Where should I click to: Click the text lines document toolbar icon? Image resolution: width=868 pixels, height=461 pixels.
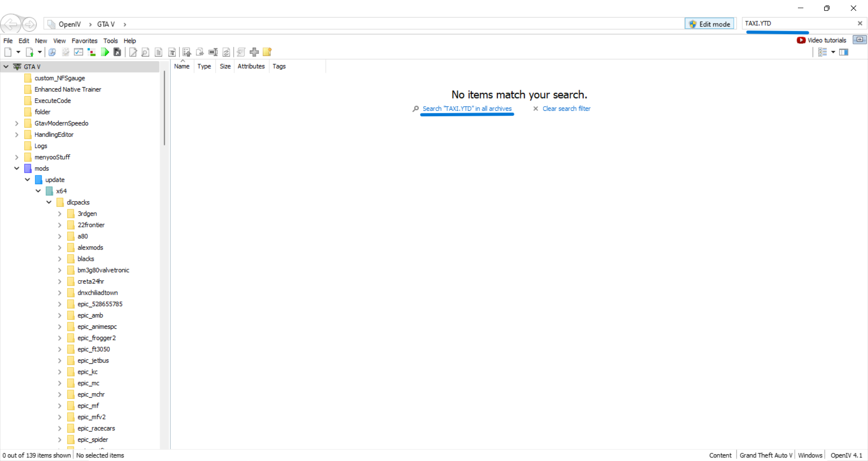(158, 52)
